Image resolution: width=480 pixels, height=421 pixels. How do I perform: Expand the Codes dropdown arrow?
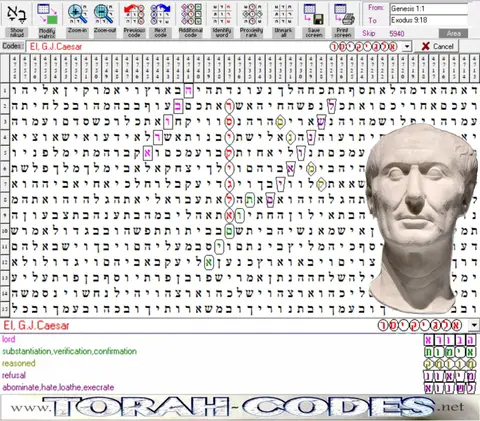(x=407, y=47)
